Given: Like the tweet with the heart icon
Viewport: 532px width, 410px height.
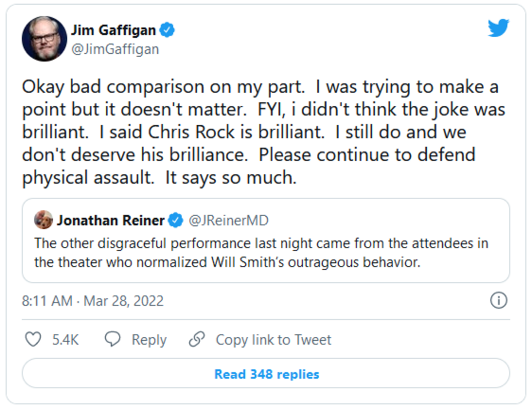Looking at the screenshot, I should coord(34,340).
